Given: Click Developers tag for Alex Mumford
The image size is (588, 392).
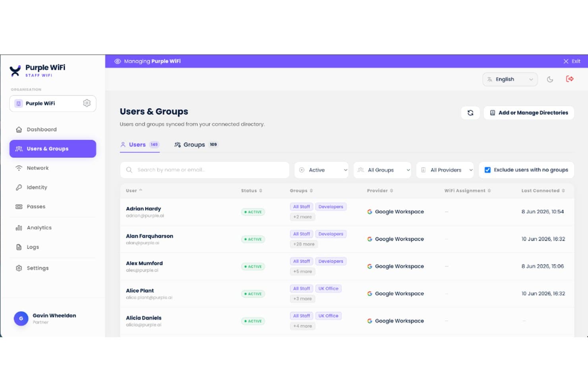Looking at the screenshot, I should point(331,261).
